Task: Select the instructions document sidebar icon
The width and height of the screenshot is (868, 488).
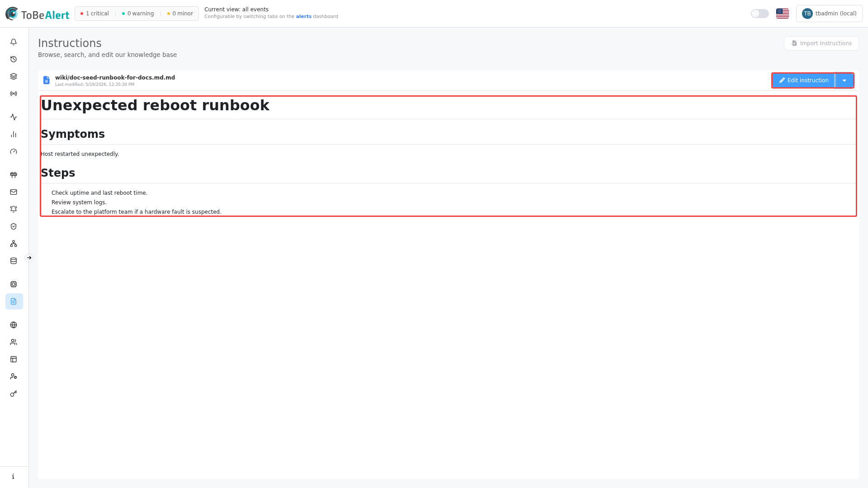Action: point(14,301)
